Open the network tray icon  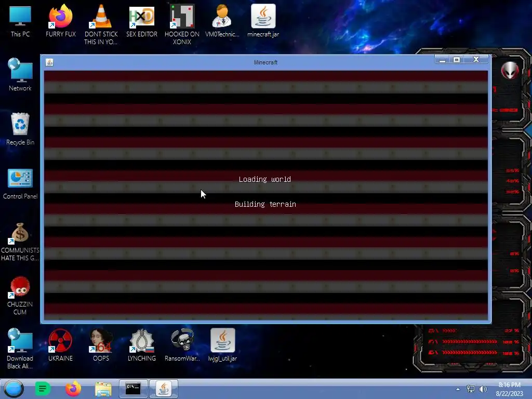pyautogui.click(x=471, y=389)
